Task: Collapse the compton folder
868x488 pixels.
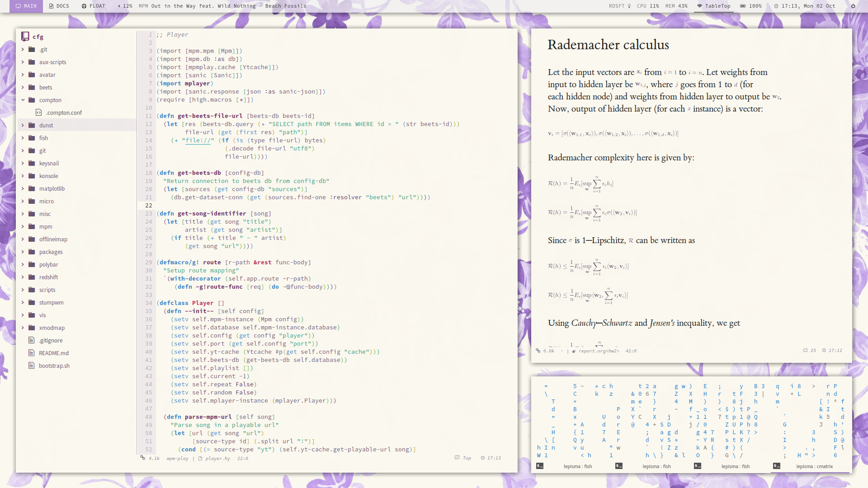Action: [x=23, y=100]
